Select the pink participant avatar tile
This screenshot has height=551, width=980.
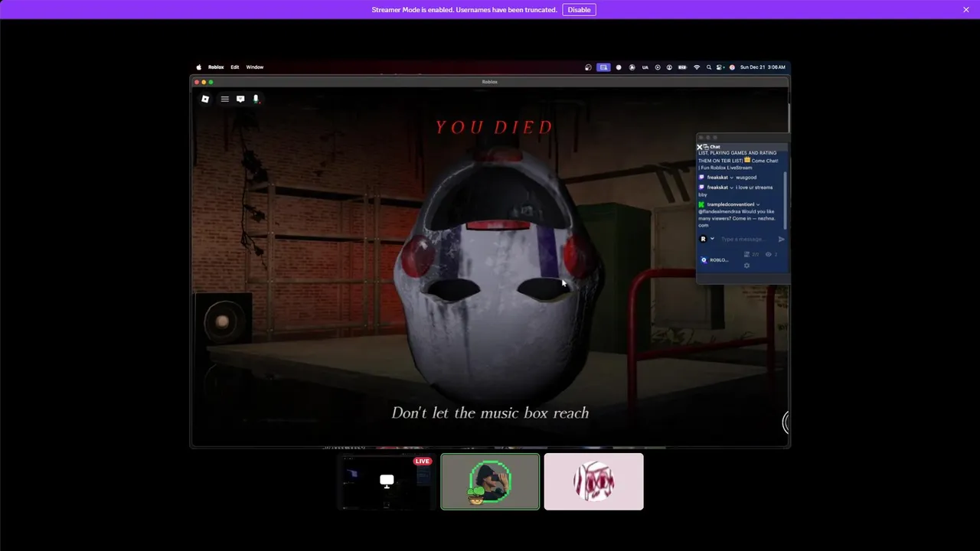[594, 481]
